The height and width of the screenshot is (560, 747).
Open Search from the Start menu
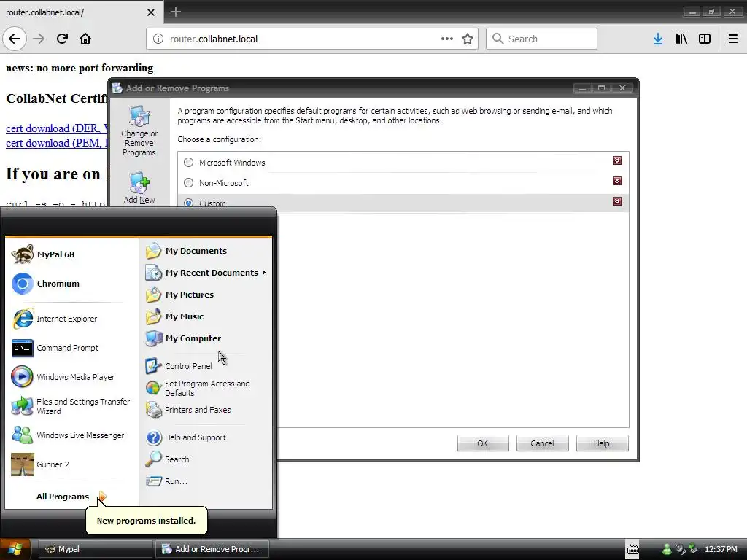click(168, 459)
